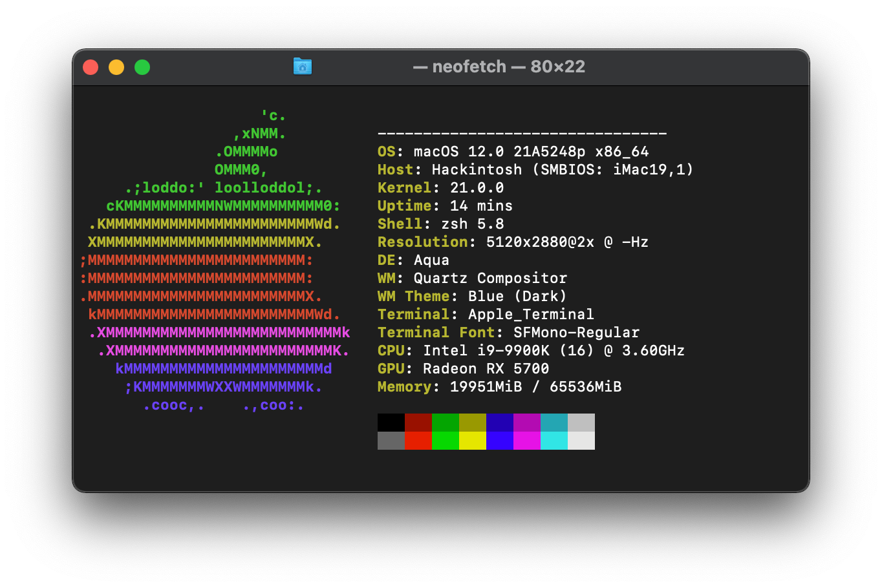
Task: Click the Terminal Font value "SFMono-Regular"
Action: point(576,333)
